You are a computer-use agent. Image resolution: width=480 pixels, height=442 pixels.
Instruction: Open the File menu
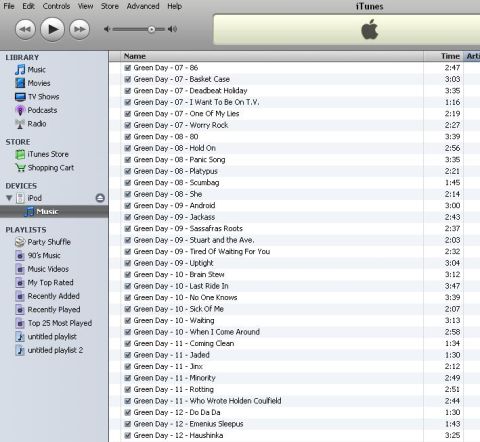(9, 6)
